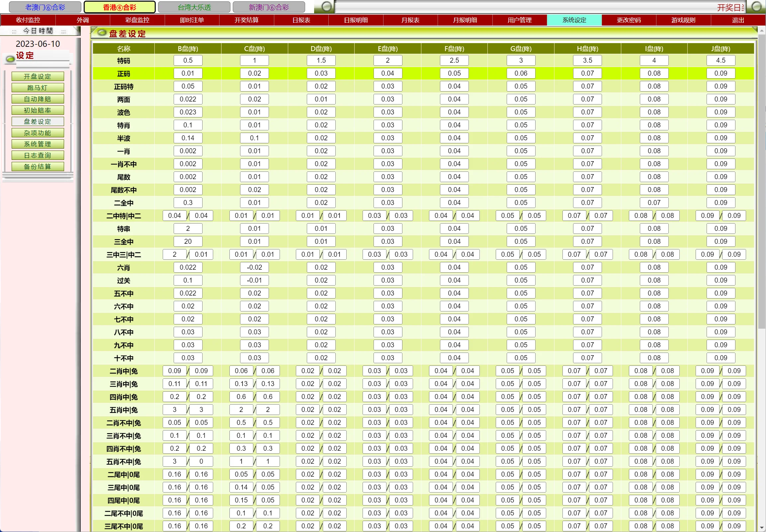Screen dimensions: 766x532
Task: Open 用户管理 menu item
Action: point(519,20)
